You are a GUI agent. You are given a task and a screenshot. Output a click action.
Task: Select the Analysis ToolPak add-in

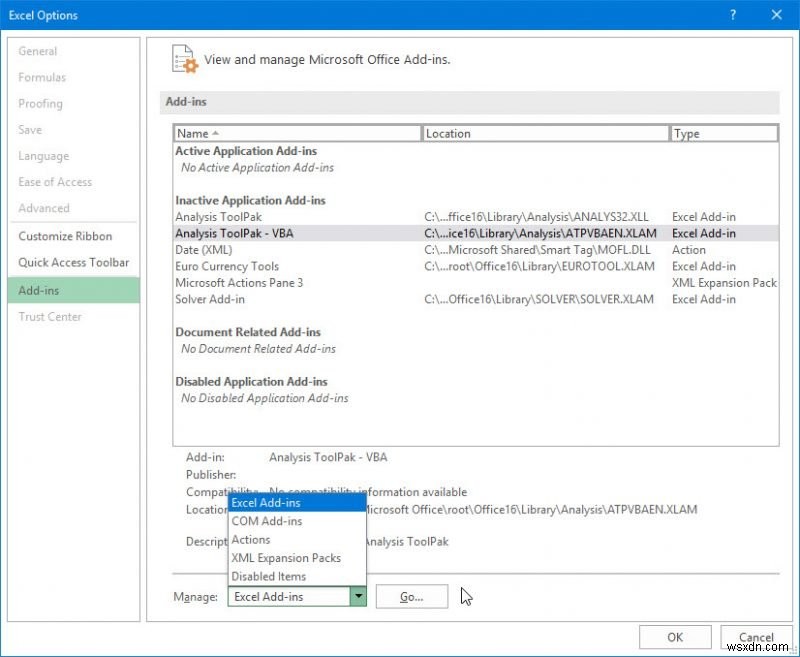click(x=218, y=216)
